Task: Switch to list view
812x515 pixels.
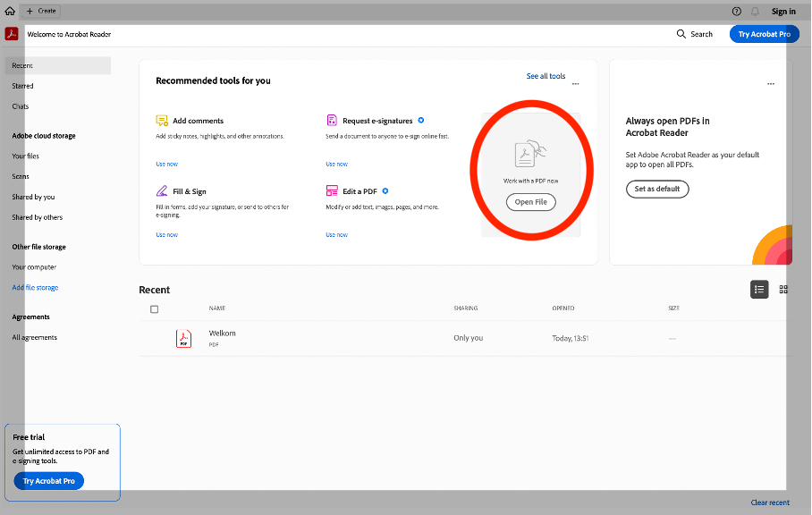Action: click(759, 290)
